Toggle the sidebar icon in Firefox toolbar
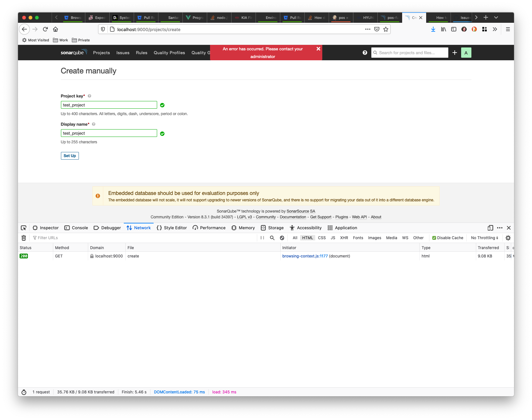532x420 pixels. click(x=454, y=29)
